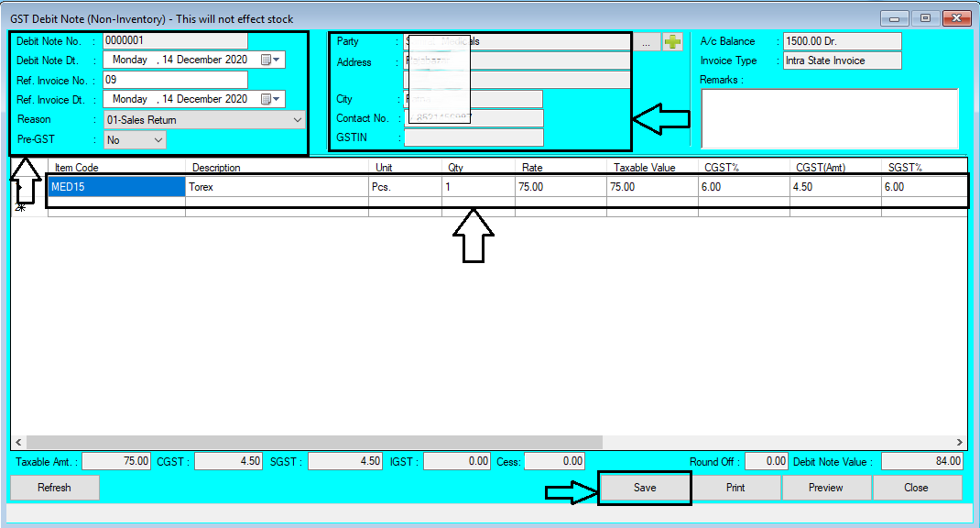Close the debit note window
This screenshot has height=528, width=980.
point(917,487)
